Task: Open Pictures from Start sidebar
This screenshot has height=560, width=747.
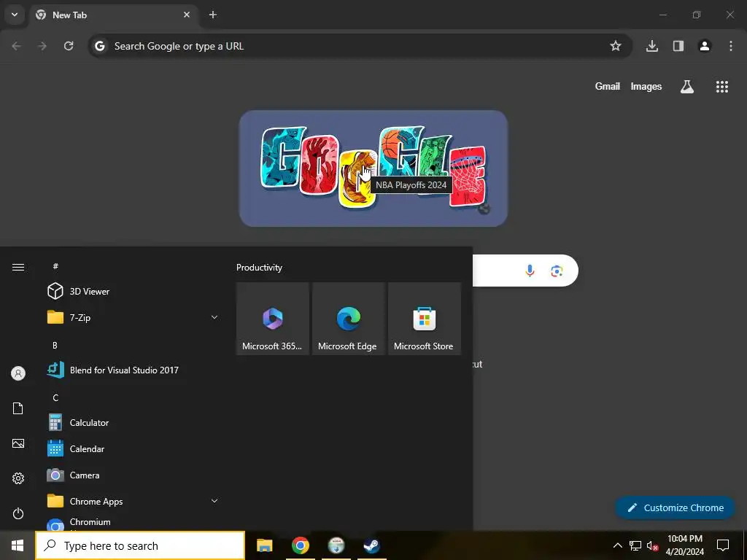Action: (18, 443)
